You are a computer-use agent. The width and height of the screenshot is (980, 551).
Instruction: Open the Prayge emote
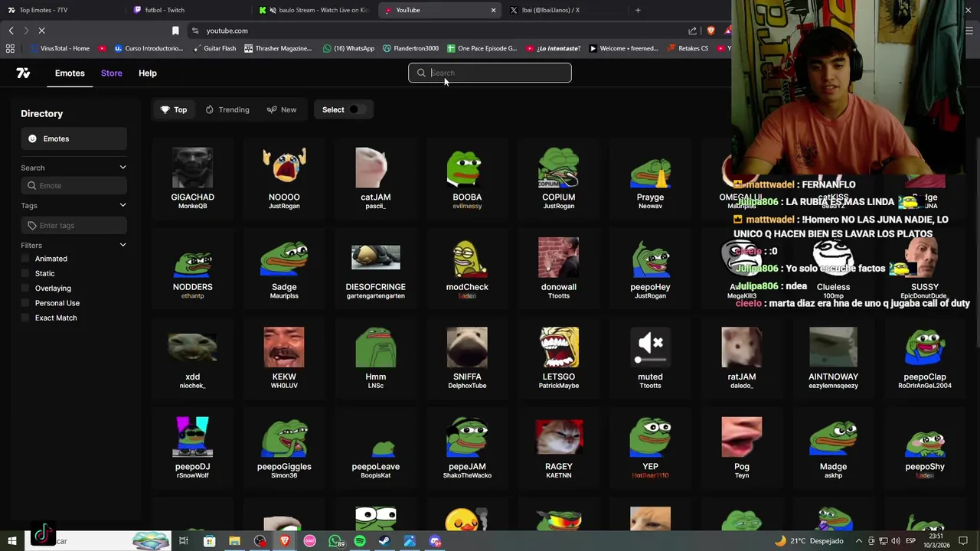pos(650,178)
